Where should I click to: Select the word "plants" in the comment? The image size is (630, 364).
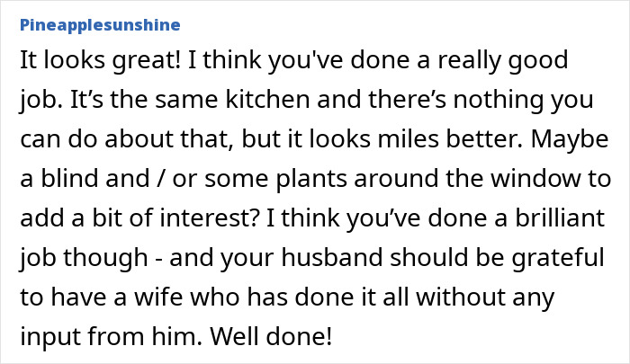pyautogui.click(x=311, y=179)
